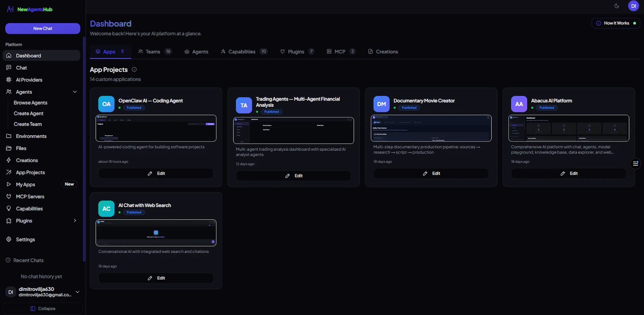Click the TA app avatar icon
The width and height of the screenshot is (644, 315).
point(244,105)
